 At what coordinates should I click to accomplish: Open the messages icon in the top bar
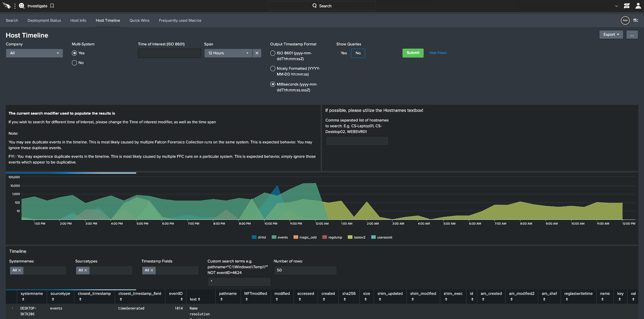627,6
